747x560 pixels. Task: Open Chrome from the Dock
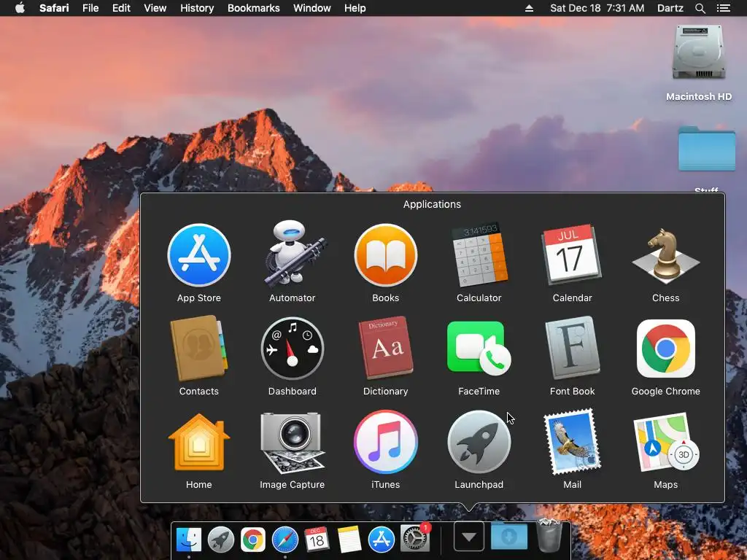click(252, 540)
